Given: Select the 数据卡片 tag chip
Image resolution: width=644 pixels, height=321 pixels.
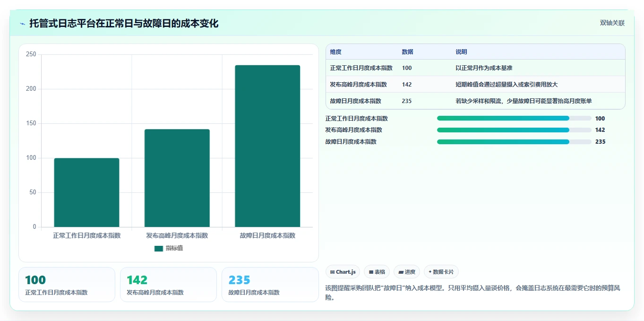Looking at the screenshot, I should point(441,272).
